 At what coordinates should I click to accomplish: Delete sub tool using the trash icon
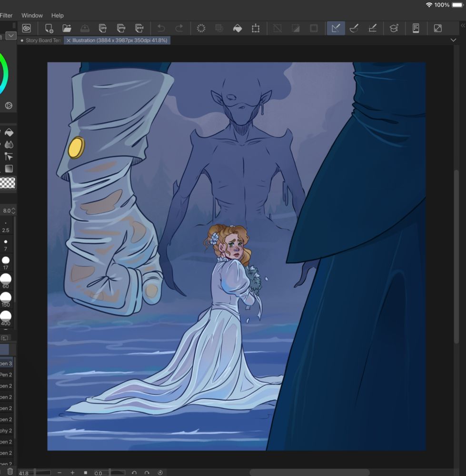pyautogui.click(x=10, y=471)
